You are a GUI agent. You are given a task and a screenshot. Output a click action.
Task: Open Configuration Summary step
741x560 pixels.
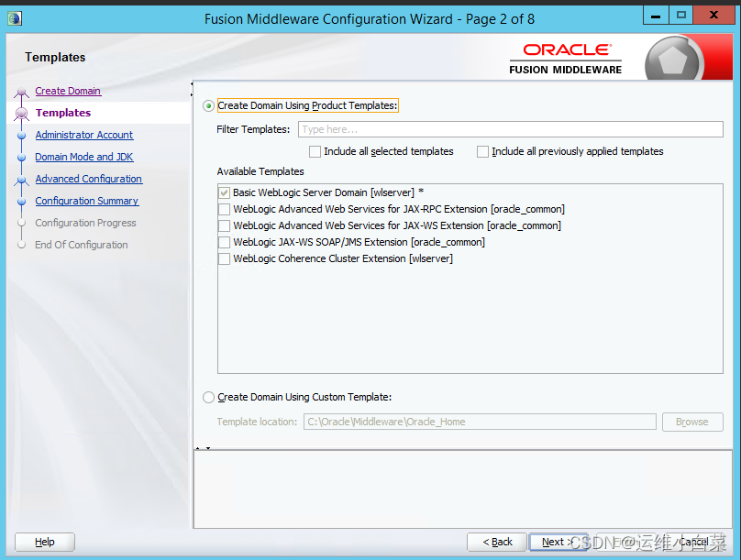click(x=87, y=201)
